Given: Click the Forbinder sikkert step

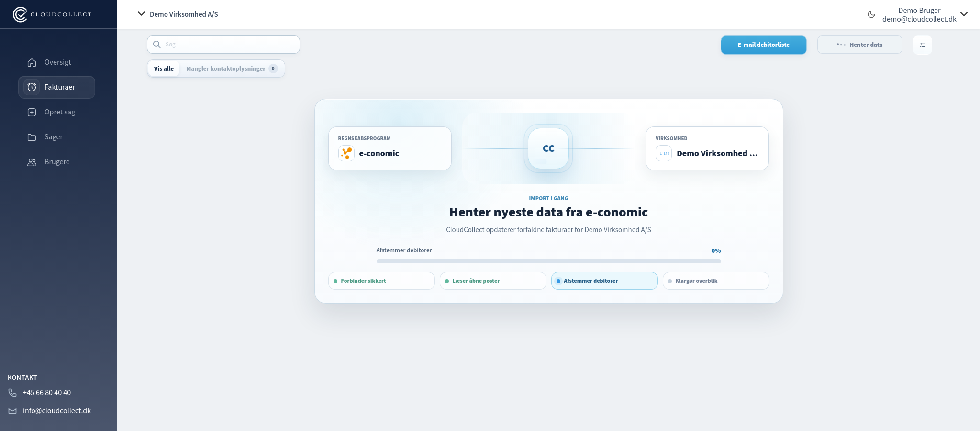Looking at the screenshot, I should click(x=381, y=281).
